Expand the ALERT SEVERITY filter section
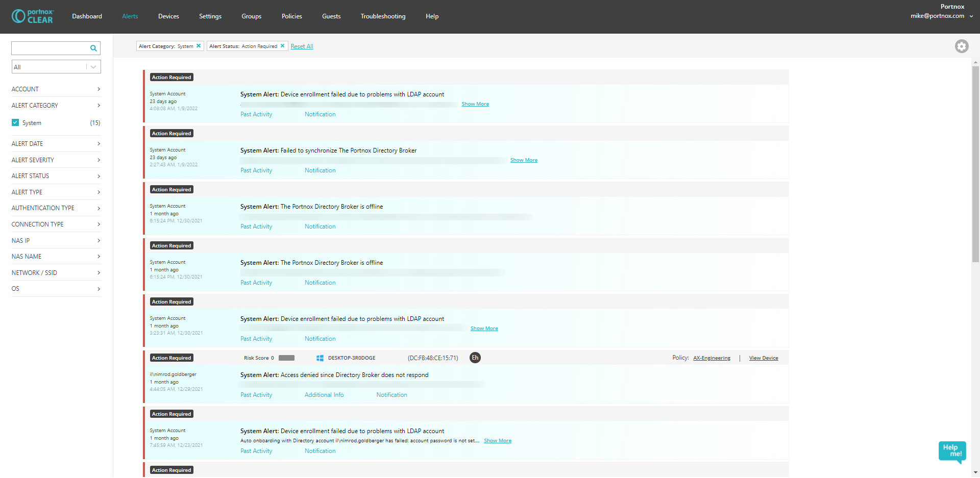Image resolution: width=980 pixels, height=478 pixels. [x=56, y=160]
